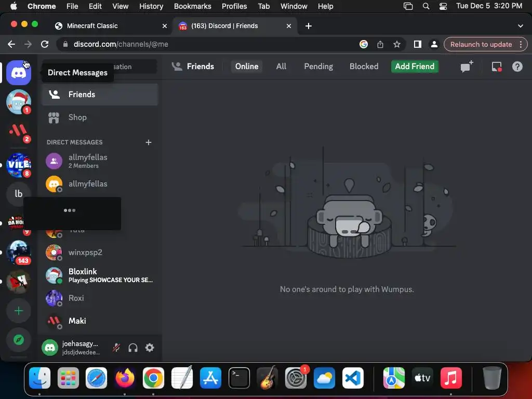
Task: Switch to All friends tab
Action: [x=281, y=66]
